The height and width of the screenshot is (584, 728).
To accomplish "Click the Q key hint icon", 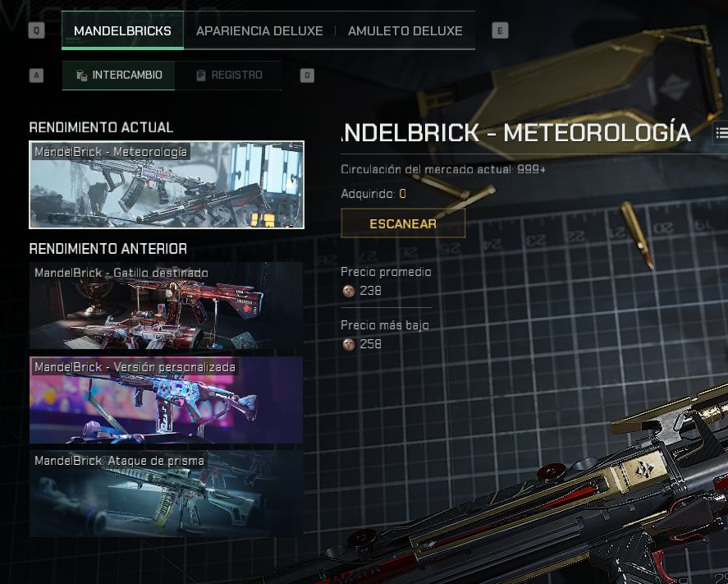I will (x=37, y=30).
